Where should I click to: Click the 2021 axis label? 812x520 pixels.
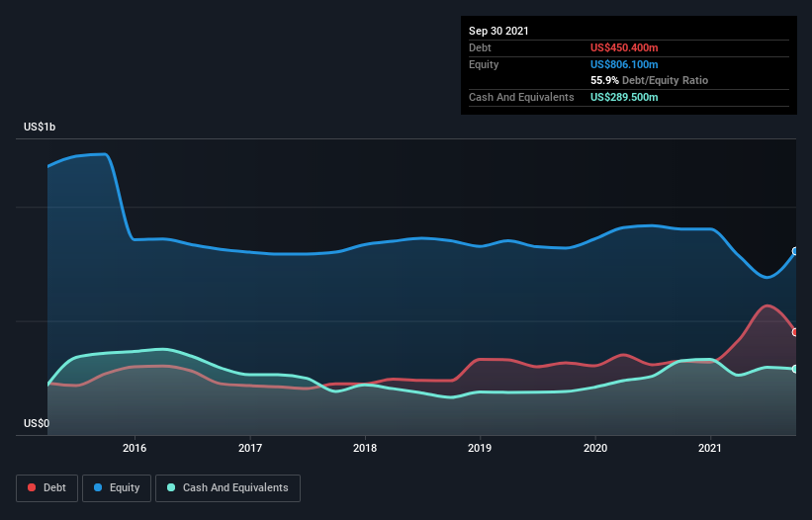[710, 448]
